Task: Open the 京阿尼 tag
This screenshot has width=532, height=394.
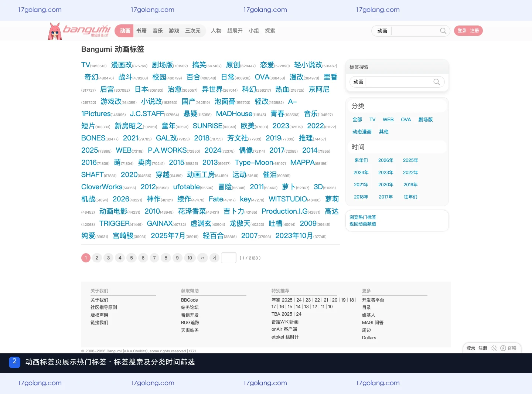Action: click(x=319, y=89)
